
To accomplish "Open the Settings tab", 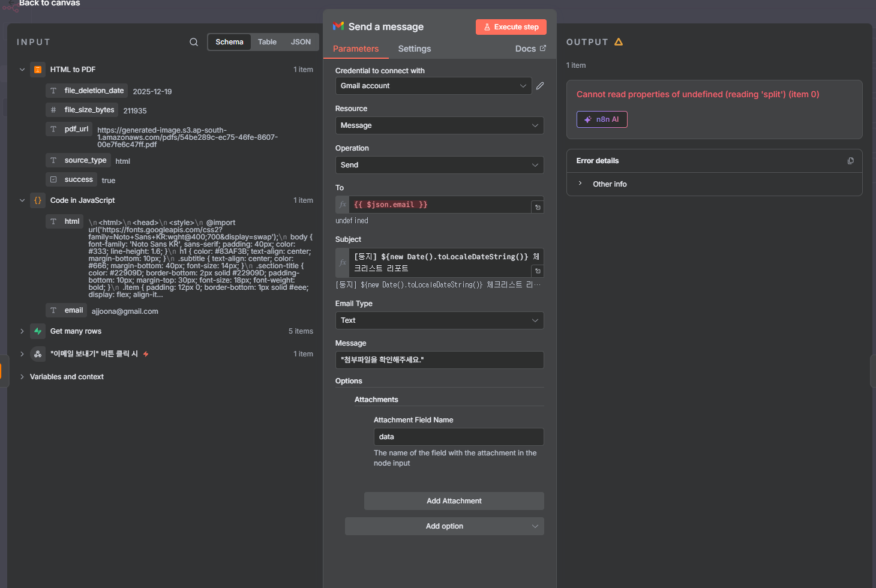I will point(414,49).
